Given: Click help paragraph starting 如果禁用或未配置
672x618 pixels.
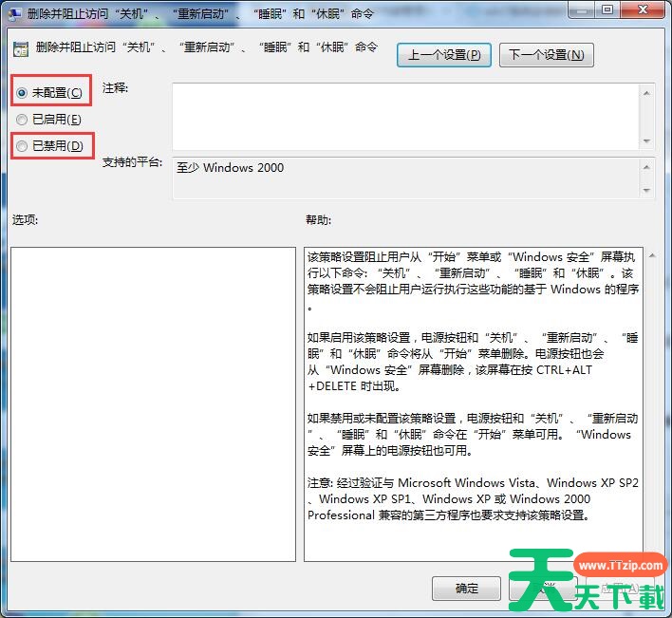Looking at the screenshot, I should (473, 434).
